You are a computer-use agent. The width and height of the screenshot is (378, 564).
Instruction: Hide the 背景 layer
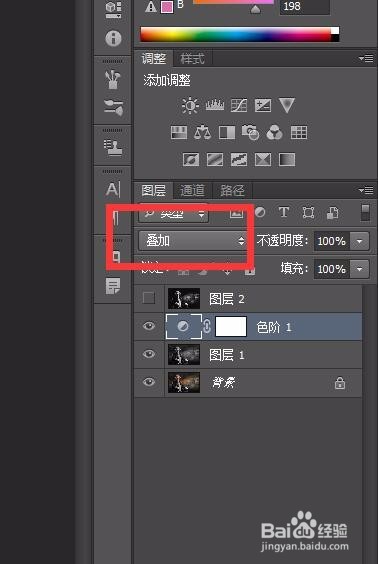coord(149,382)
